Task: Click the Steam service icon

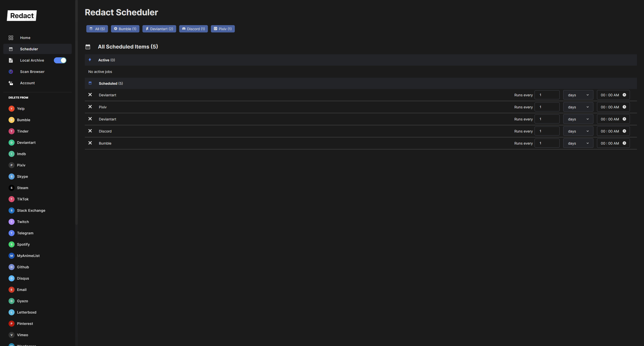Action: tap(11, 188)
